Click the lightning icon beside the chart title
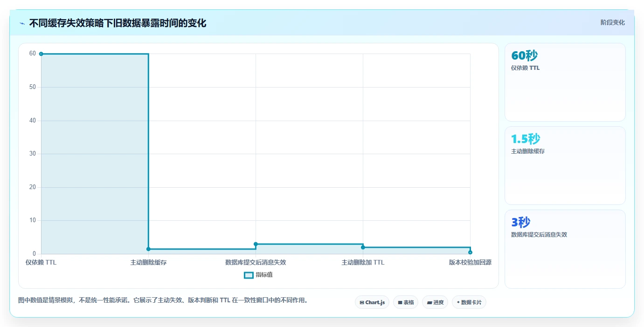Screen dimensions: 644x327 pos(22,23)
